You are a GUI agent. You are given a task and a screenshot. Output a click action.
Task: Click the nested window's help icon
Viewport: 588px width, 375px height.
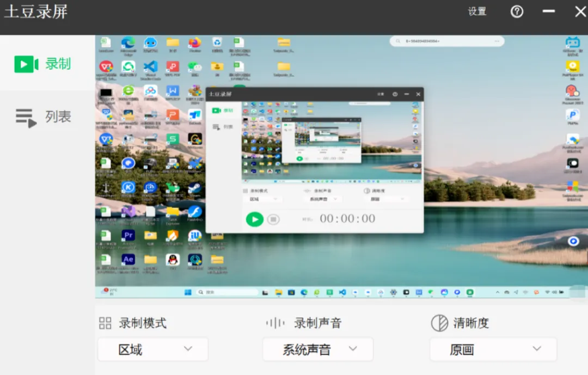pos(395,94)
